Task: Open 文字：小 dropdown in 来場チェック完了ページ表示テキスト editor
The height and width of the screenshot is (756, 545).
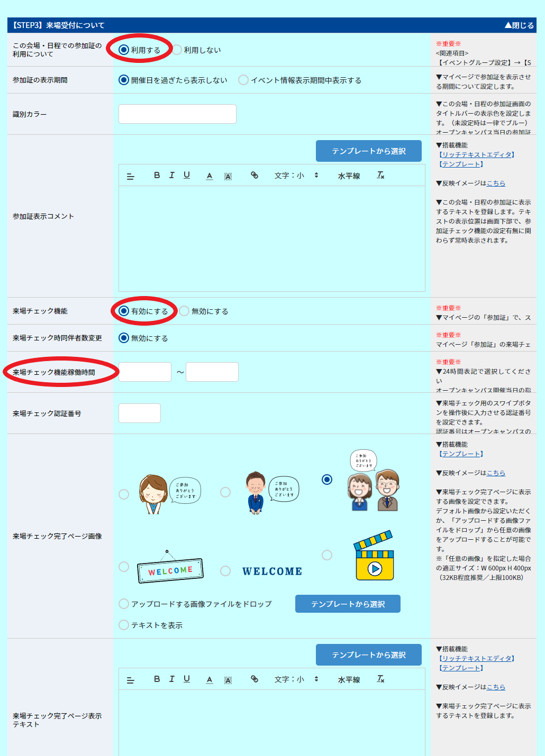Action: (296, 679)
